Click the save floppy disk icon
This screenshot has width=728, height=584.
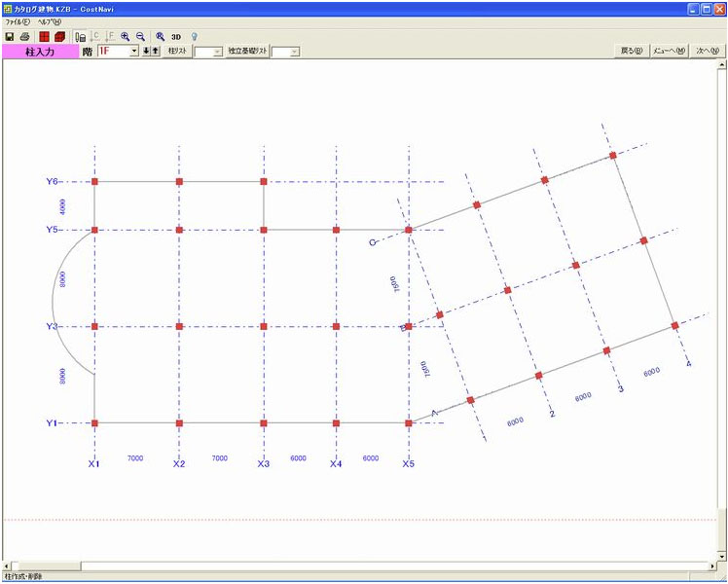[x=10, y=36]
